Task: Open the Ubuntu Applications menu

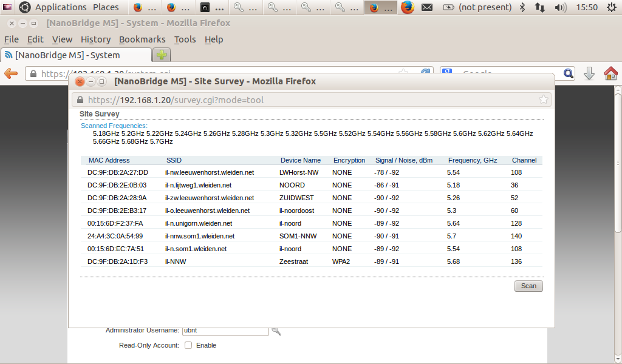Action: pyautogui.click(x=60, y=7)
